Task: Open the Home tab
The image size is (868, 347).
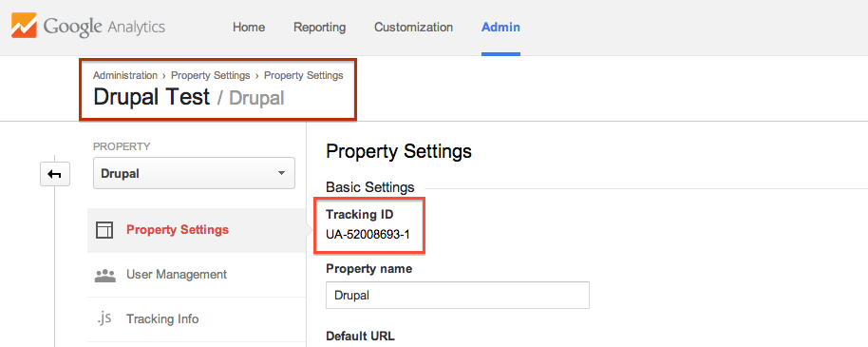Action: pyautogui.click(x=249, y=28)
